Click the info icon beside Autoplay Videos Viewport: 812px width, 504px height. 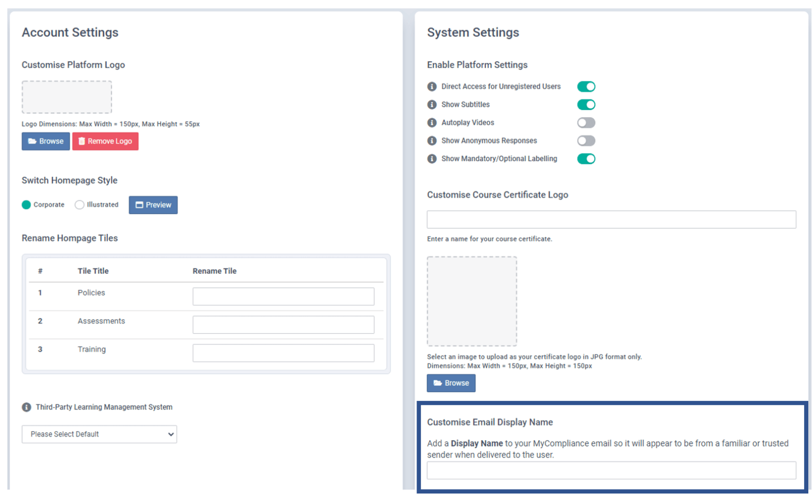pyautogui.click(x=432, y=122)
